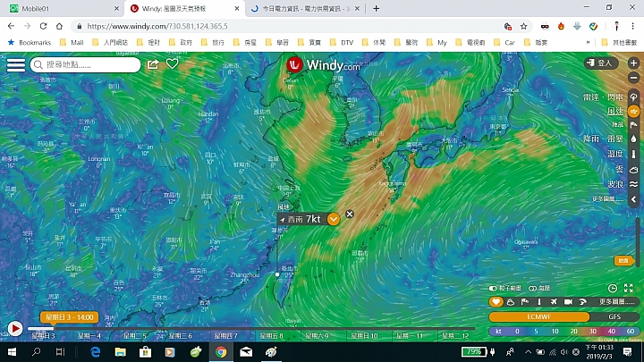The width and height of the screenshot is (644, 362).
Task: Open File Explorer from the taskbar
Action: pos(121,352)
